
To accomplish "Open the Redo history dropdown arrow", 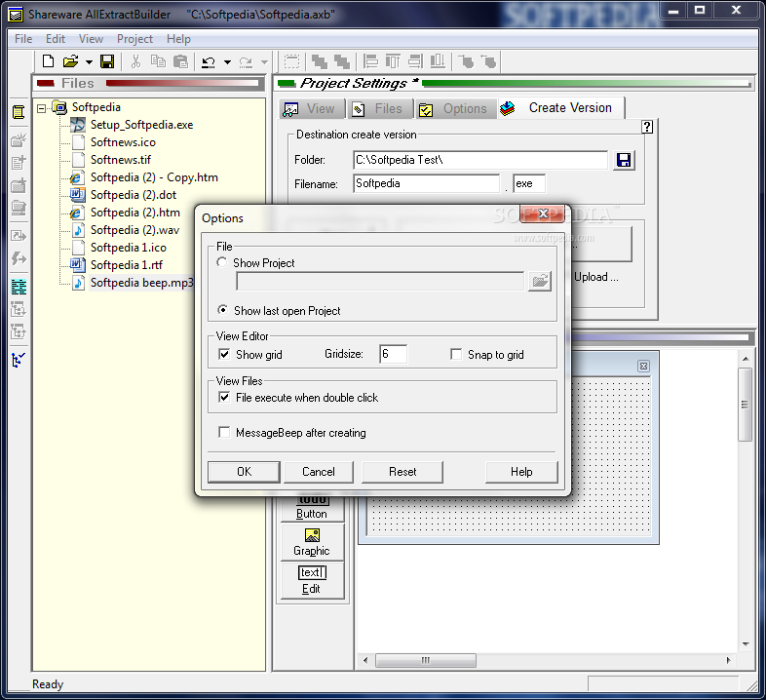I will pos(264,62).
